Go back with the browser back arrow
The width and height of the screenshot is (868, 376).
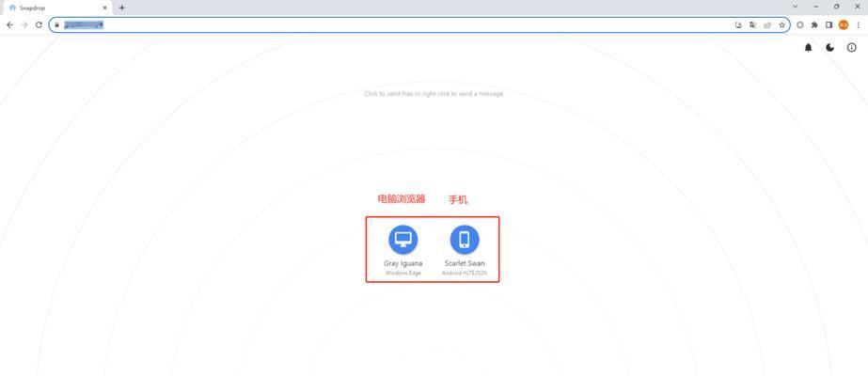point(10,24)
